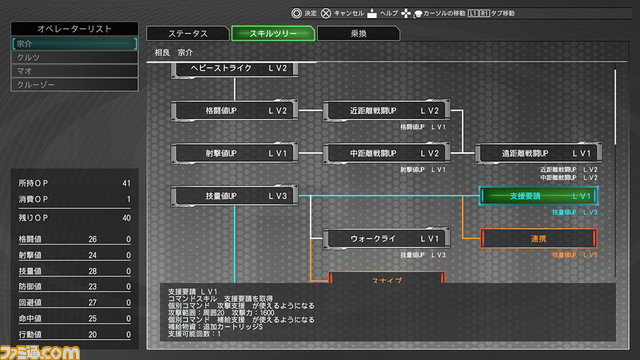Click the help (ヘルプ) touchpad icon
This screenshot has height=360, width=640.
372,13
